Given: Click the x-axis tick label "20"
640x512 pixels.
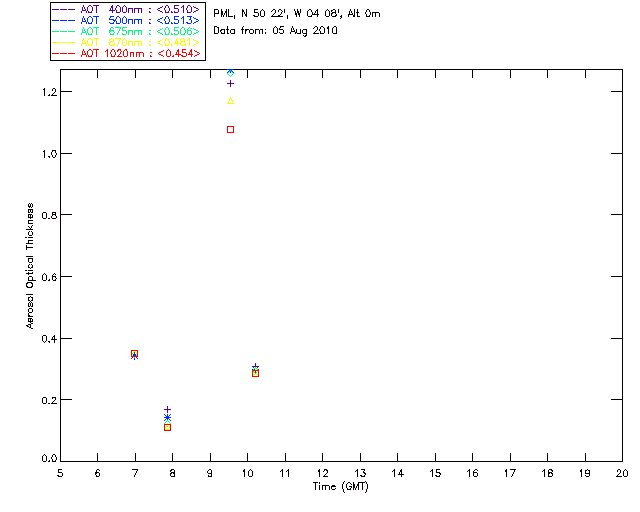Looking at the screenshot, I should coord(622,473).
